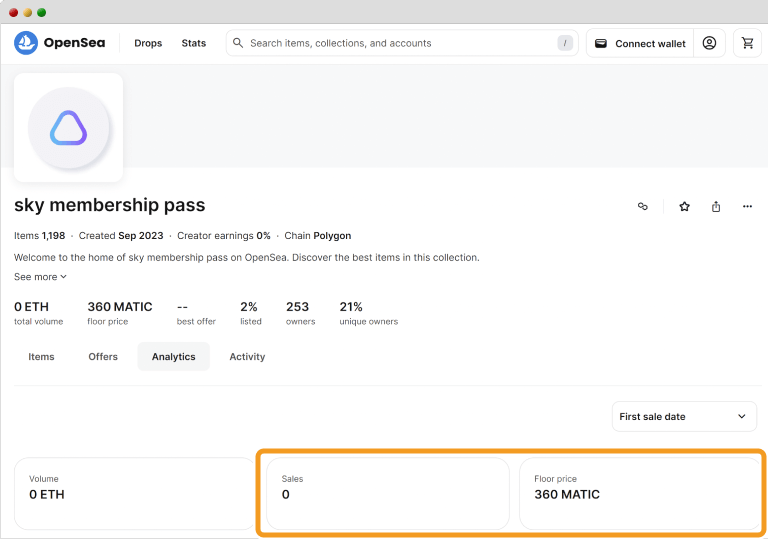
Task: Click the OpenSea logo icon
Action: point(26,43)
